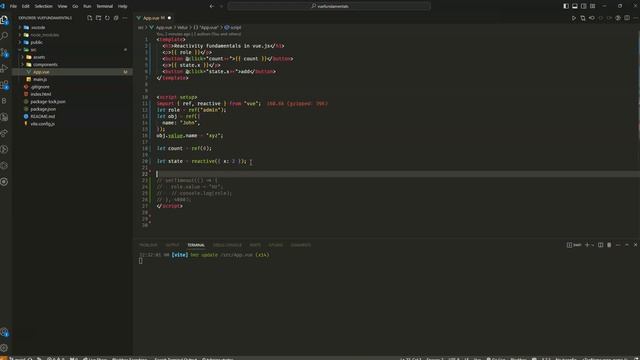Click Split Terminal icon in panel toolbar
The height and width of the screenshot is (360, 640).
coord(600,245)
